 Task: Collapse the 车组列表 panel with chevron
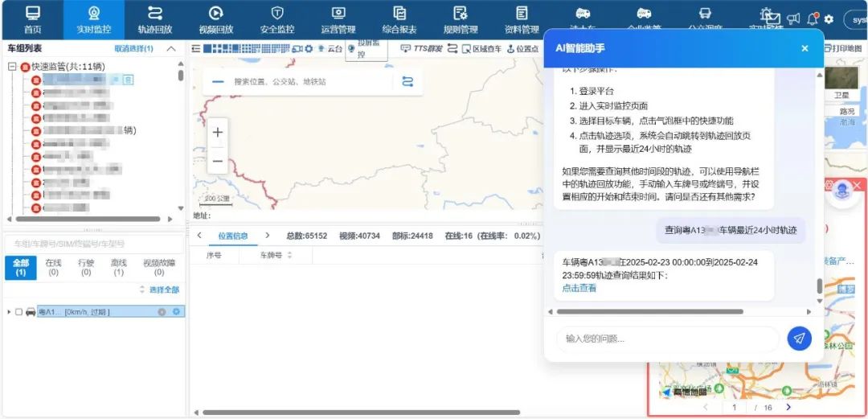[171, 49]
